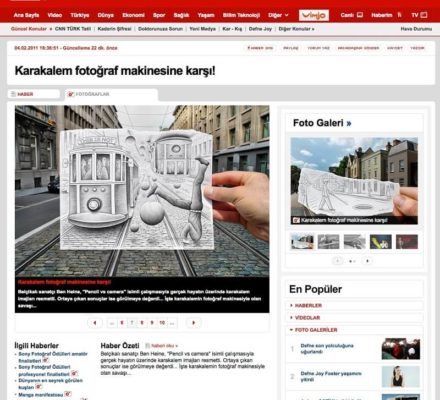The image size is (440, 400).
Task: Switch to the Fotoğraflar tab
Action: click(x=111, y=95)
